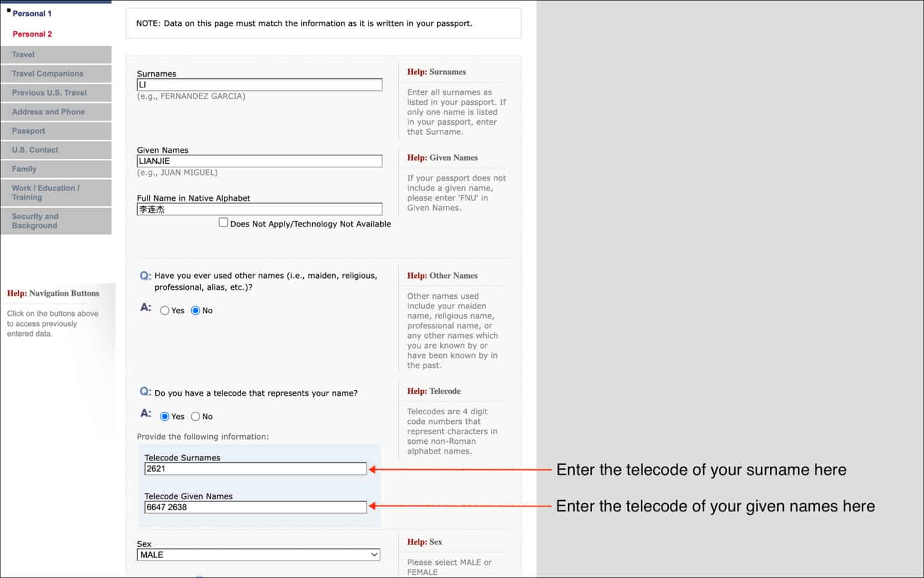This screenshot has width=924, height=578.
Task: Open Work / Education / Training section
Action: click(x=46, y=193)
